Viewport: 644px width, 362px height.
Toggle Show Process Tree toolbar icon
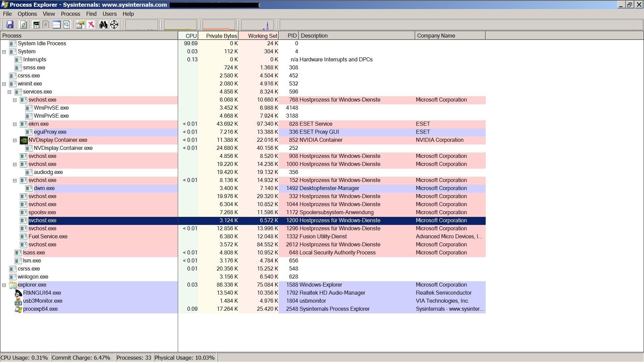pos(46,24)
